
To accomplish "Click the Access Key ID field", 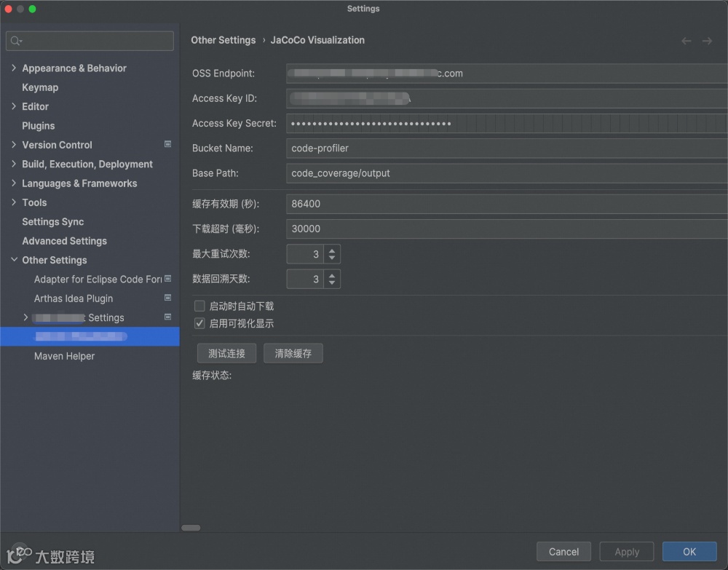I will pyautogui.click(x=507, y=98).
